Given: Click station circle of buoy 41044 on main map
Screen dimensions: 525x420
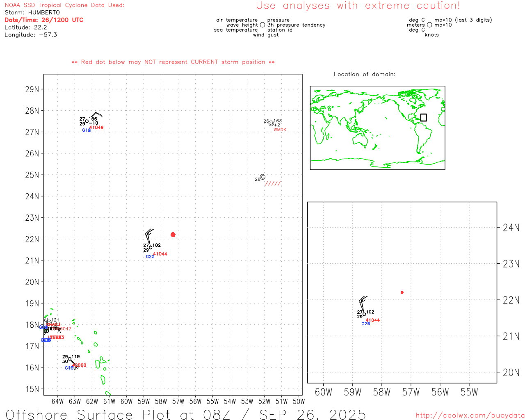Looking at the screenshot, I should [151, 247].
